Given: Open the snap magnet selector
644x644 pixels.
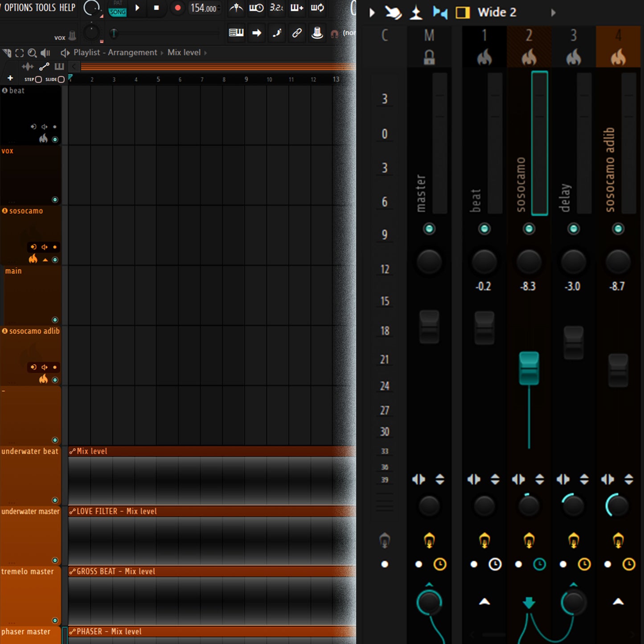Looking at the screenshot, I should pyautogui.click(x=334, y=33).
